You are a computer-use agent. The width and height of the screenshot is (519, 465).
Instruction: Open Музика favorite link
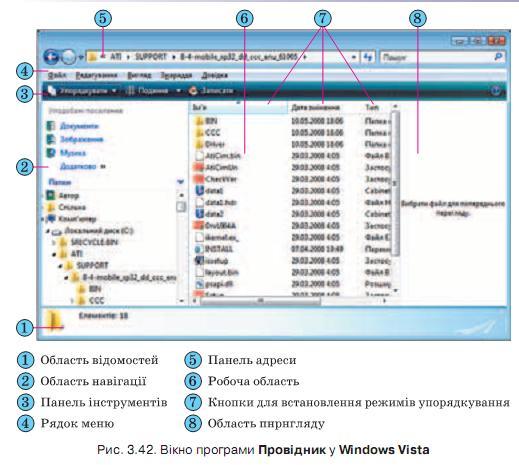pyautogui.click(x=73, y=153)
